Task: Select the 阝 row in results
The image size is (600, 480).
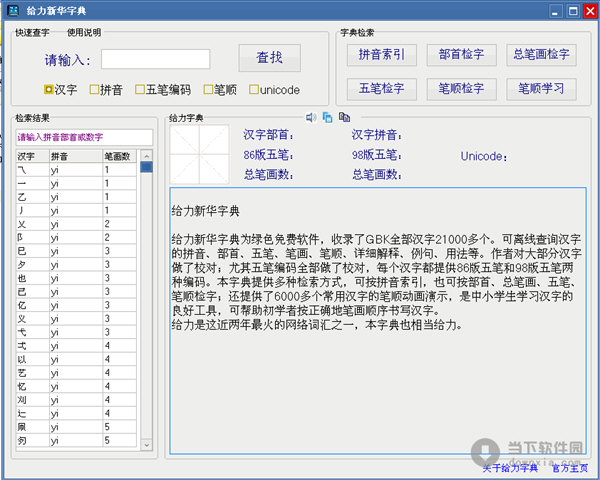Action: [76, 237]
